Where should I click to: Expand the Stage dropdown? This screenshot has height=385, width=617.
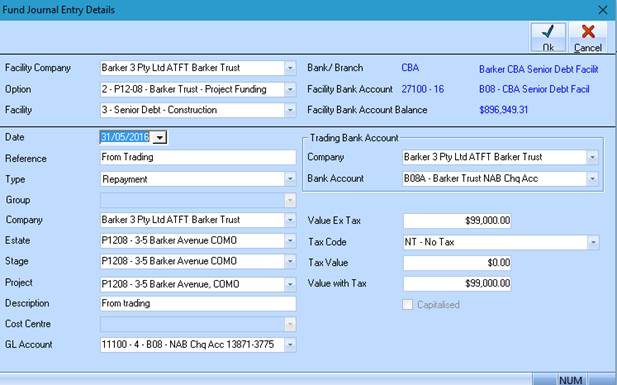(290, 261)
